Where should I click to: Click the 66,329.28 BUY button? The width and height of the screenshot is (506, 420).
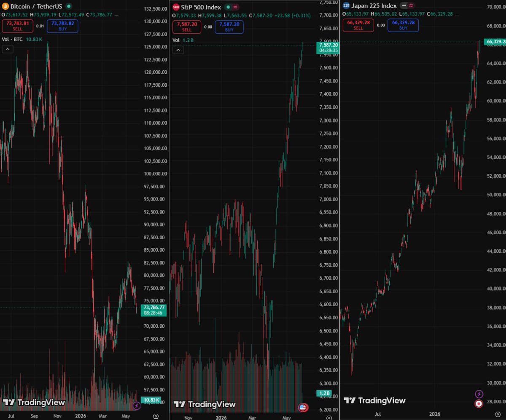[x=403, y=25]
